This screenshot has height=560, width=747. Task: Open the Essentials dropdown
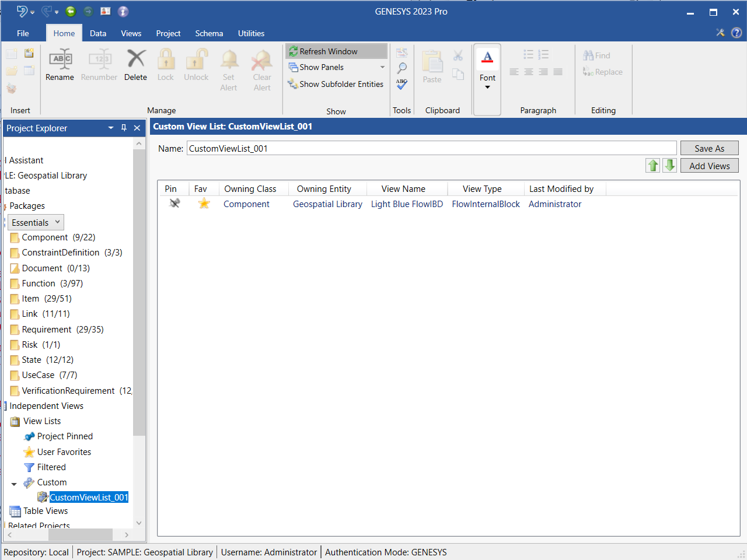point(36,222)
